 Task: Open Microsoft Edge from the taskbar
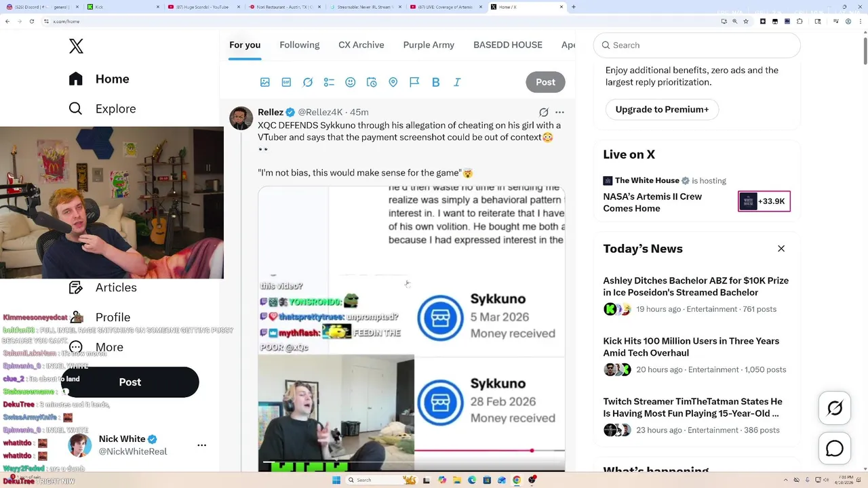(472, 481)
